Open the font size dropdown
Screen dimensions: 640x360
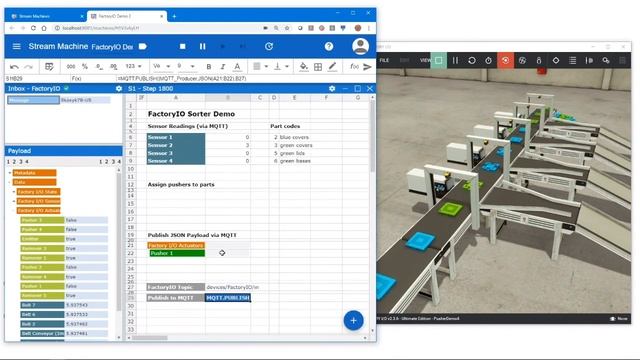[x=186, y=66]
